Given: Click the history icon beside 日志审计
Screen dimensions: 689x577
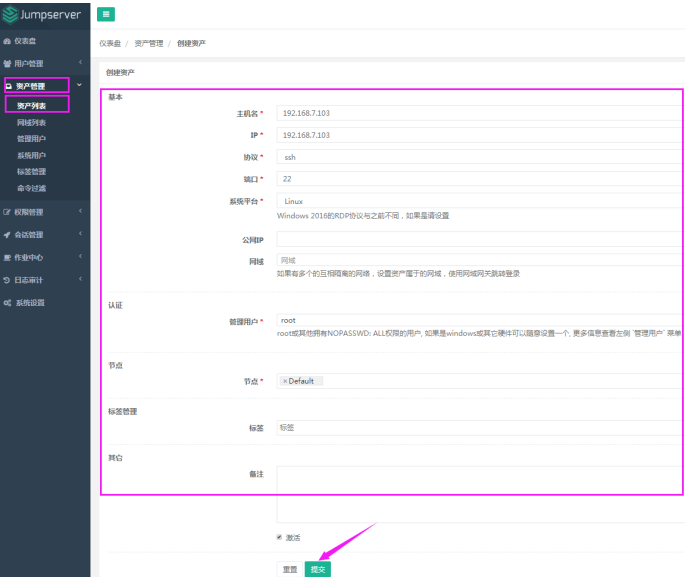Looking at the screenshot, I should click(7, 280).
